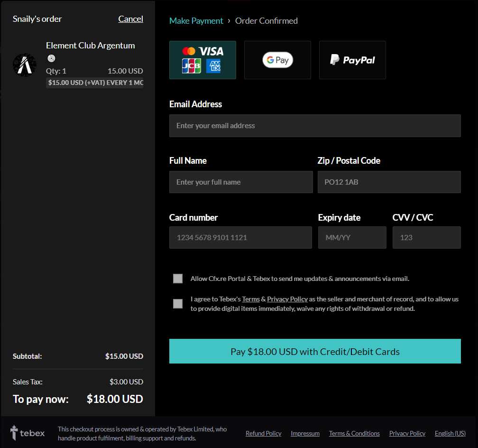Click the Element Club Argentum product title
This screenshot has height=448, width=478.
pyautogui.click(x=90, y=46)
